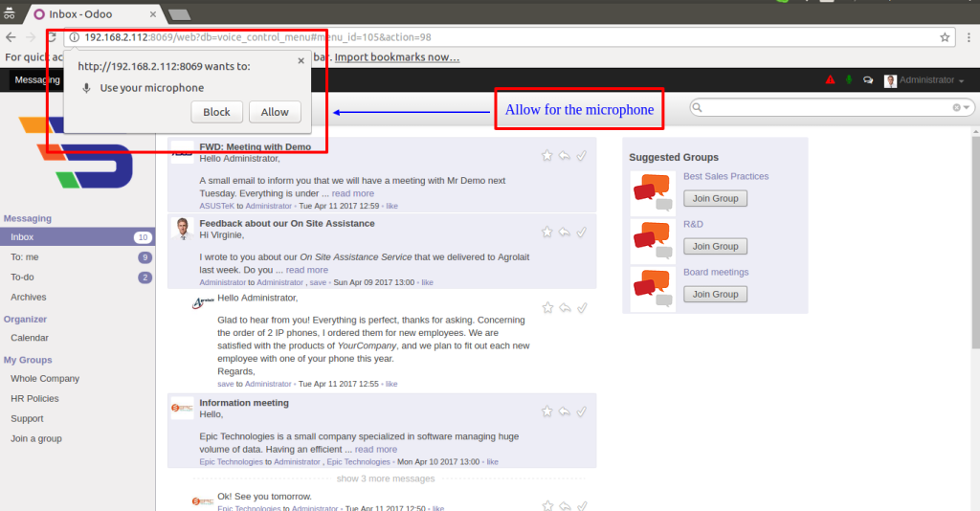Mark FWD: Meeting with Demo as done
Viewport: 980px width, 511px height.
click(x=581, y=155)
